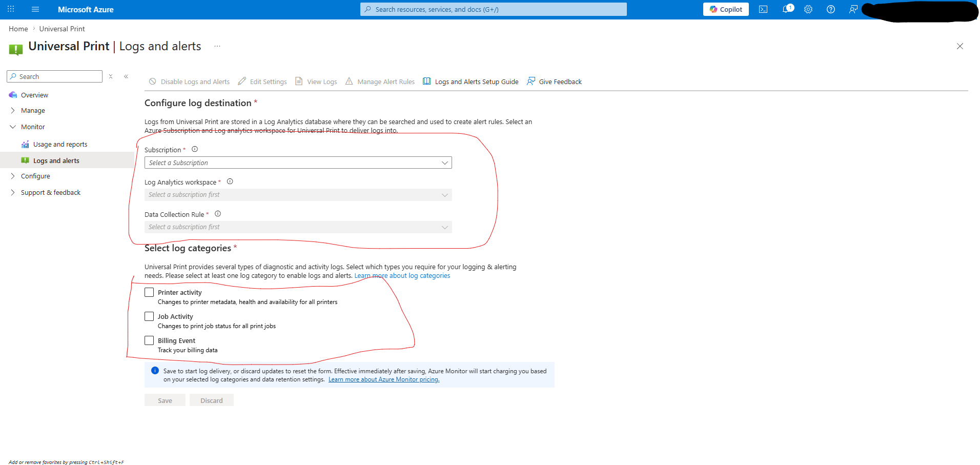Collapse the sidebar with double-chevron icon

[126, 76]
